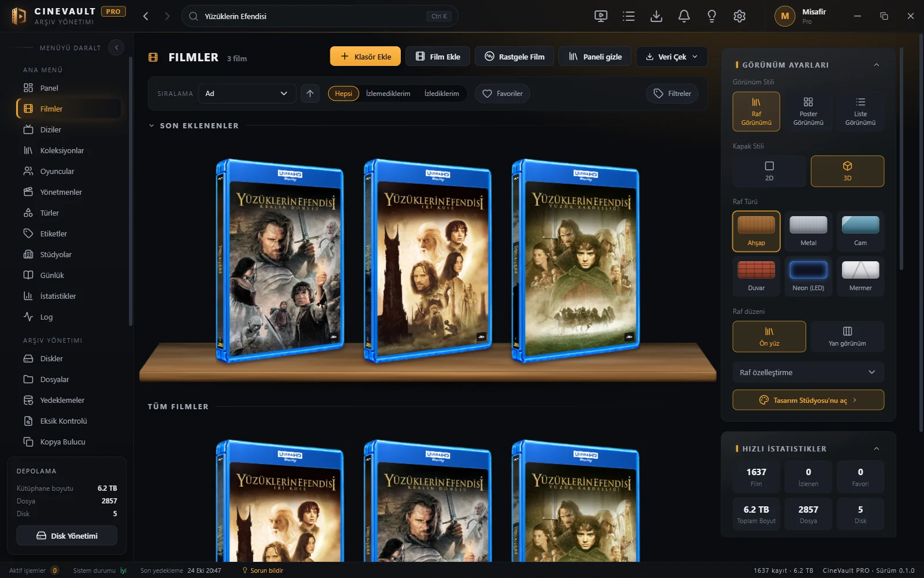Image resolution: width=924 pixels, height=578 pixels.
Task: Open the downloads icon in the top bar
Action: (x=656, y=16)
